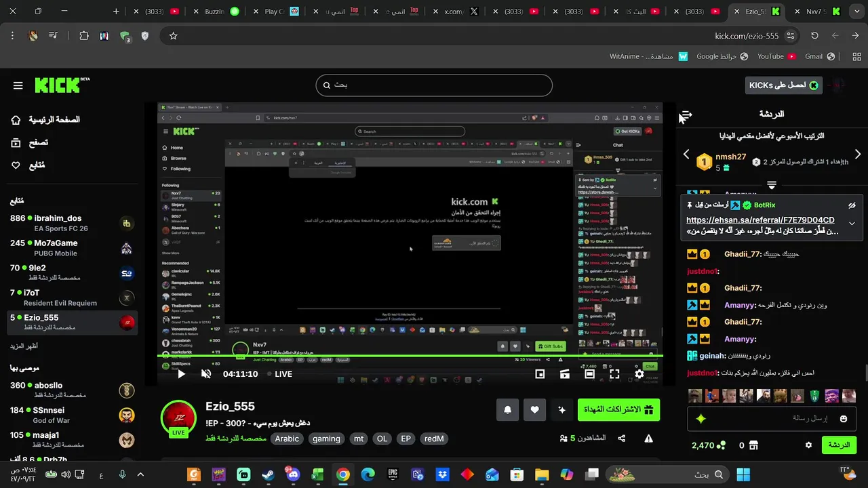Open aboslio recommended channel
Image resolution: width=868 pixels, height=488 pixels.
click(71, 390)
